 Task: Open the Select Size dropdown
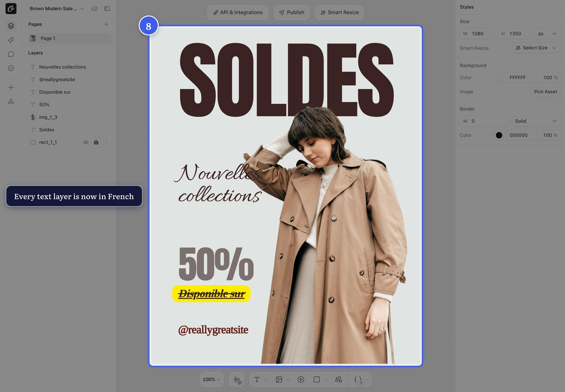[536, 48]
